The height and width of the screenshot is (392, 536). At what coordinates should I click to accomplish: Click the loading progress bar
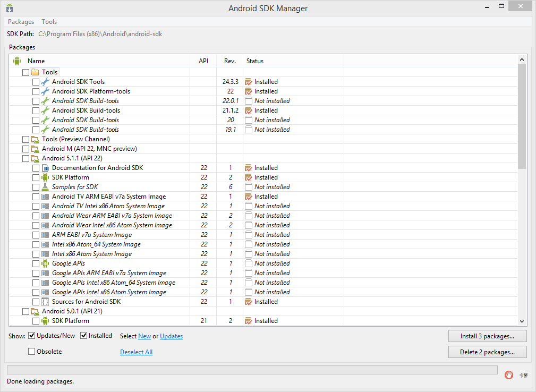coord(252,370)
